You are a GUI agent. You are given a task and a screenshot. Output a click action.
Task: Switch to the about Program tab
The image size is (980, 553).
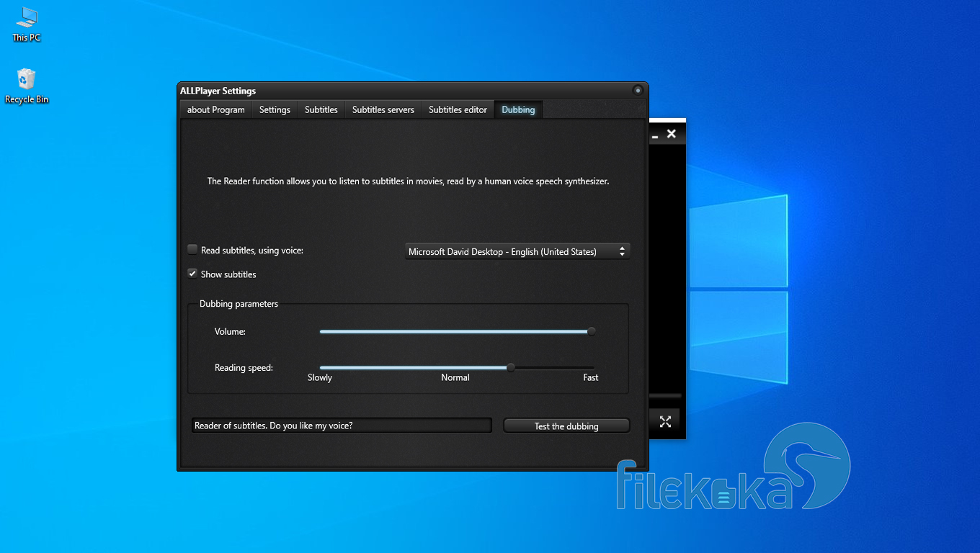(x=215, y=109)
